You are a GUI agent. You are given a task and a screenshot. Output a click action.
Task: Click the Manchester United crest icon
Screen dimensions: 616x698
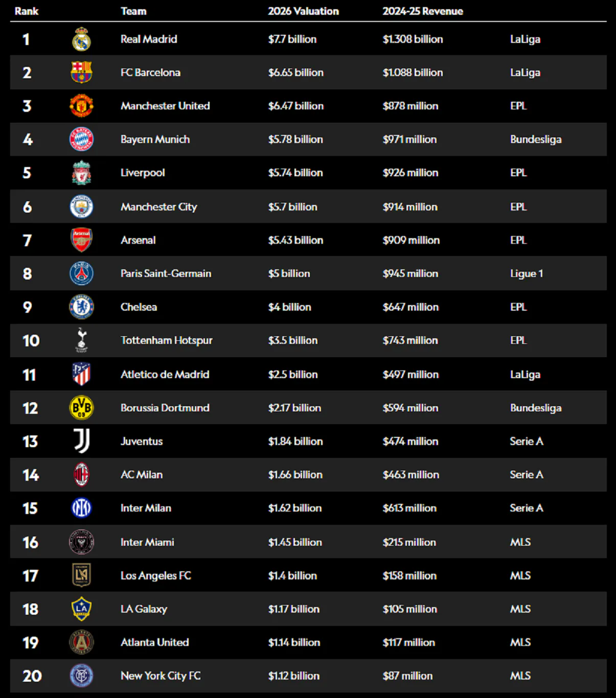[x=81, y=106]
